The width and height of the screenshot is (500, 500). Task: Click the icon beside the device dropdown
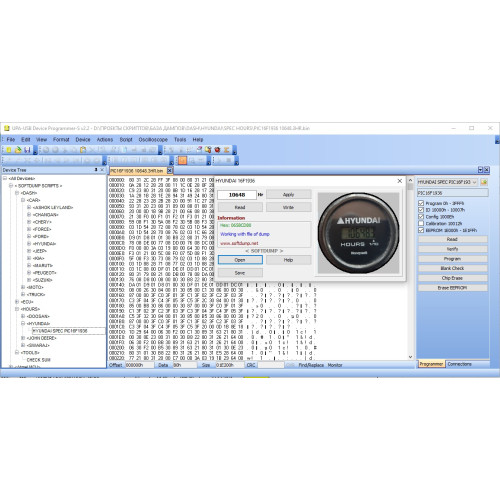tap(484, 182)
